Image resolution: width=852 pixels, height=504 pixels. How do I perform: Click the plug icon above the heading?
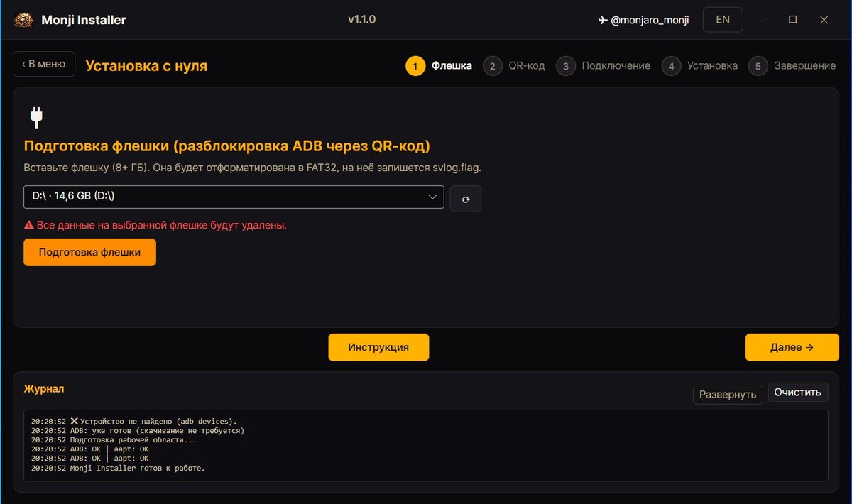tap(35, 117)
